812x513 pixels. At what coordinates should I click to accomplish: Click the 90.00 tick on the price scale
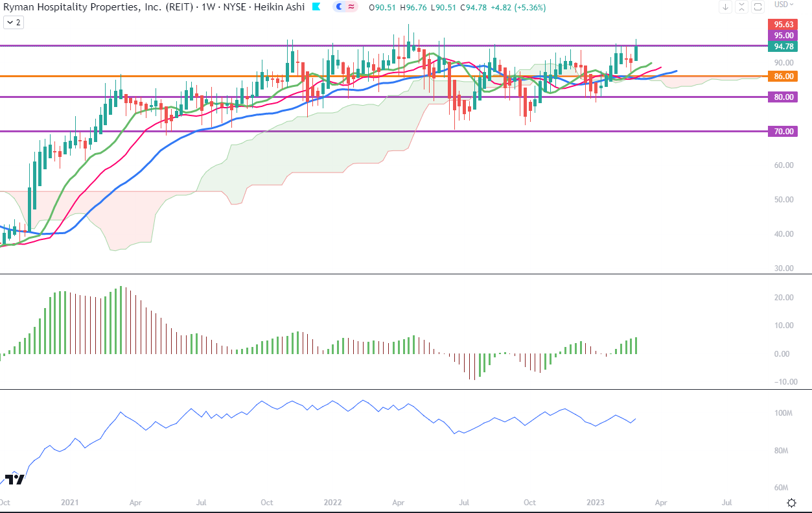pyautogui.click(x=783, y=63)
